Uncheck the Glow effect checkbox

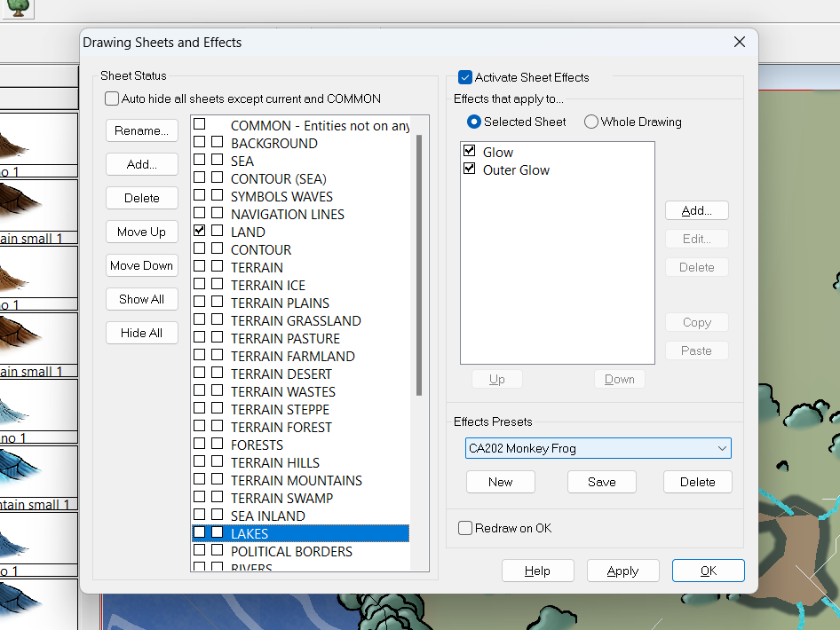tap(470, 152)
